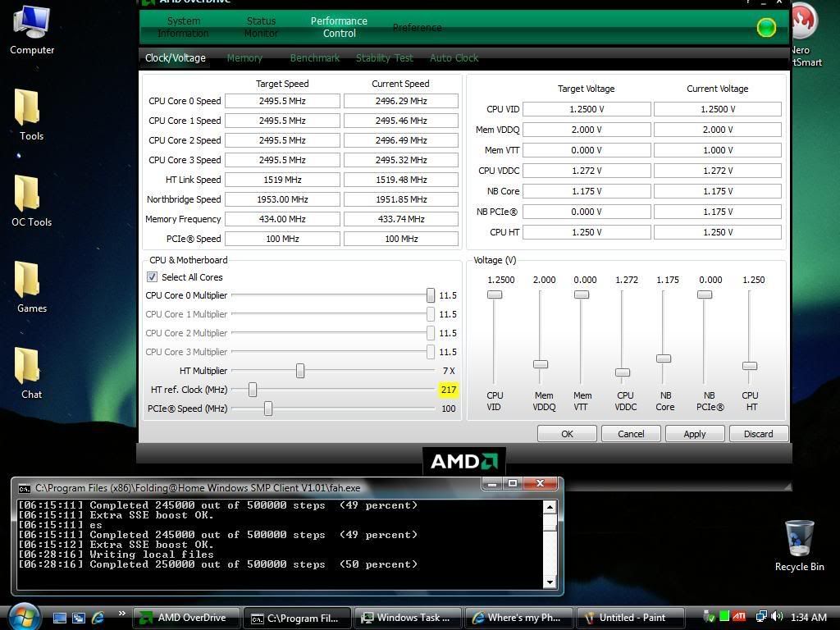
Task: Click HT Link Target Speed field
Action: (x=282, y=180)
